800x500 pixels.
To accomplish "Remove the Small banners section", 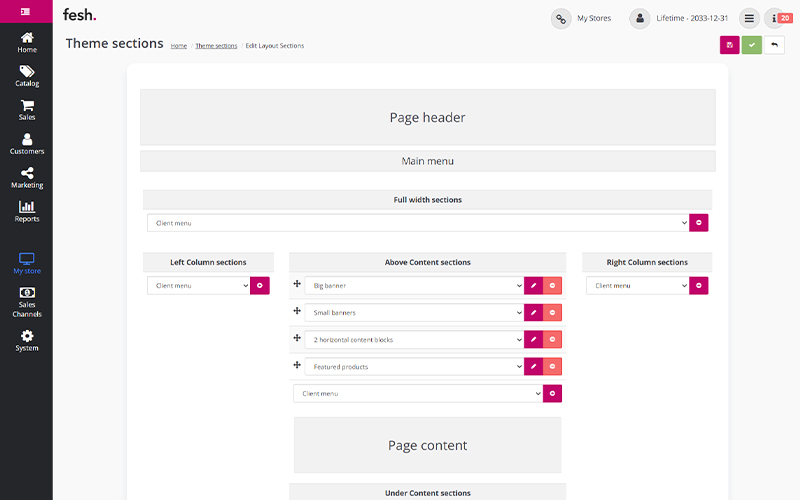I will pyautogui.click(x=552, y=313).
